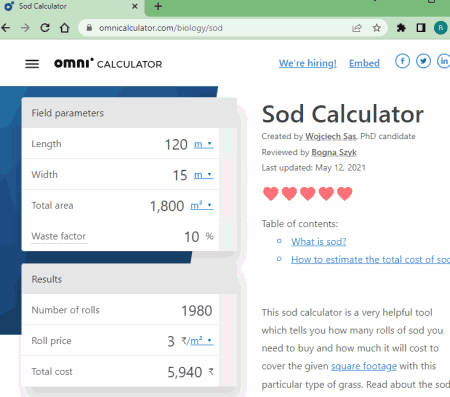Screen dimensions: 450x397
Task: Click the Length label
Action: pyautogui.click(x=46, y=144)
